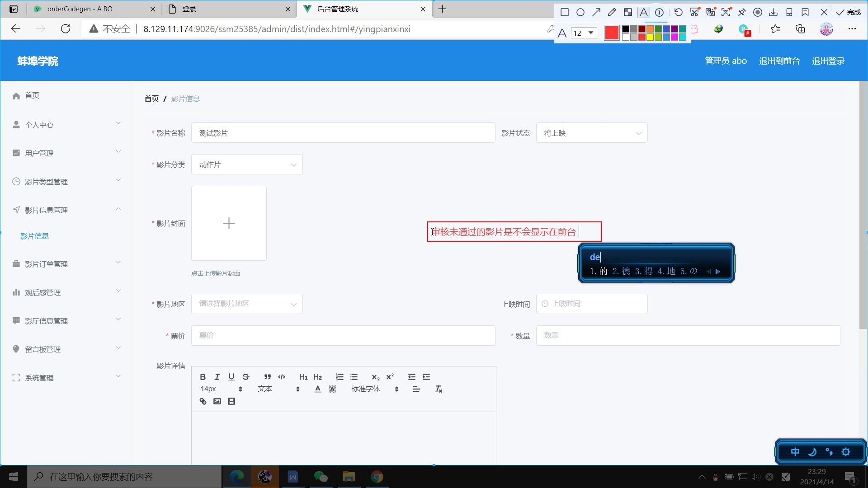Toggle italic formatting in the editor
The image size is (868, 488).
tap(217, 377)
